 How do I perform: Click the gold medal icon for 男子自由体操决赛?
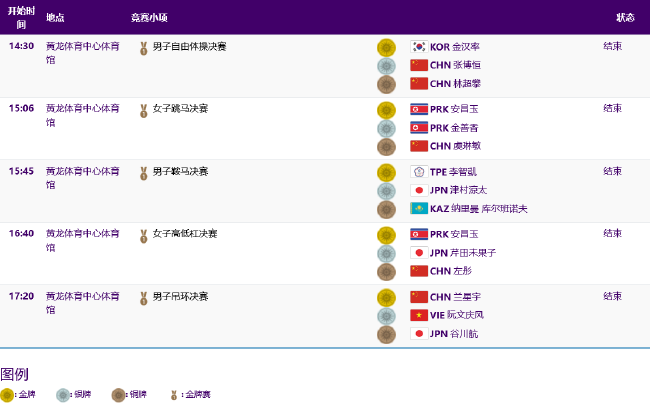coord(386,47)
